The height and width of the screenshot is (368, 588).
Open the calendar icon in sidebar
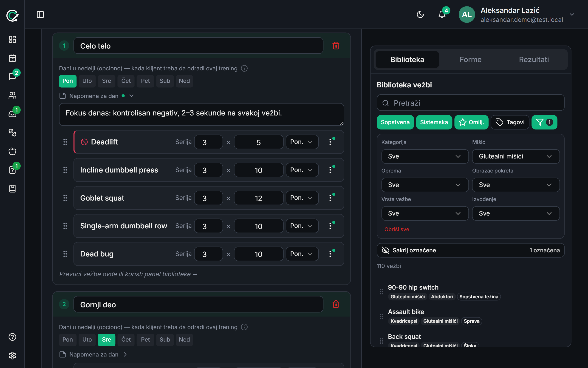pyautogui.click(x=12, y=58)
